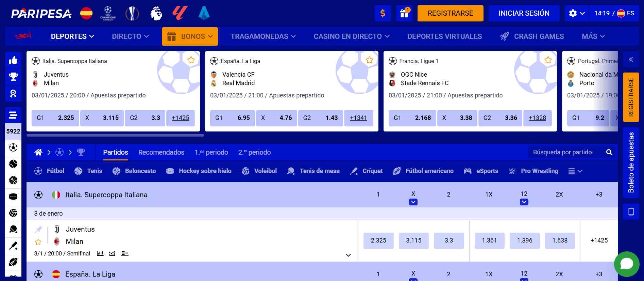Select the Spain flag icon in header

pyautogui.click(x=86, y=13)
